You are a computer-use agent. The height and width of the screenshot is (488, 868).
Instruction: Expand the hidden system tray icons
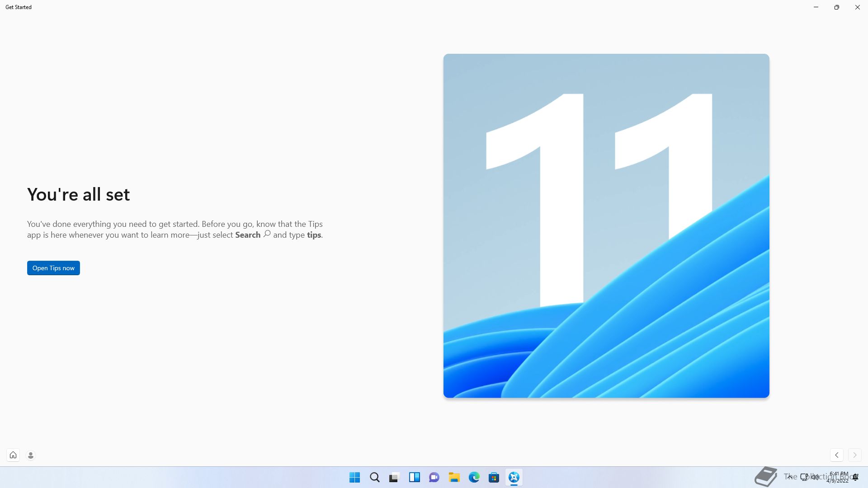pos(790,477)
